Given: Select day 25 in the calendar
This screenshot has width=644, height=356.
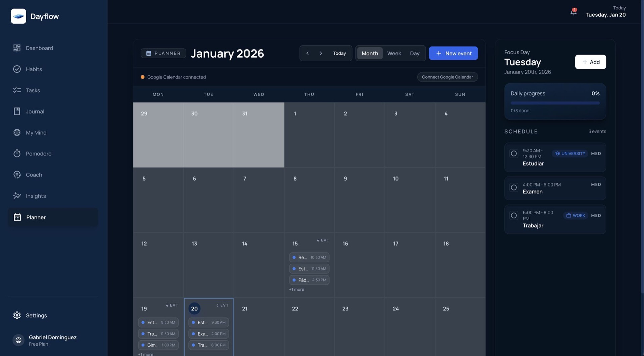Looking at the screenshot, I should (460, 327).
